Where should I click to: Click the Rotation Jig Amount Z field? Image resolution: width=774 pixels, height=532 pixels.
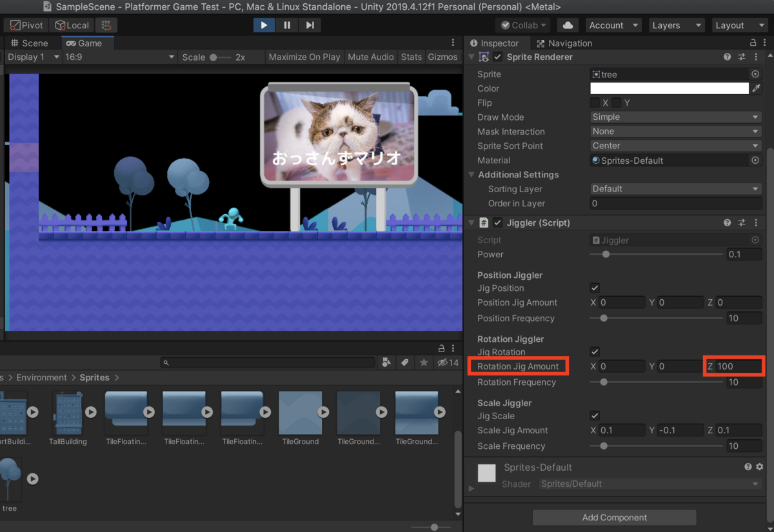pos(737,366)
